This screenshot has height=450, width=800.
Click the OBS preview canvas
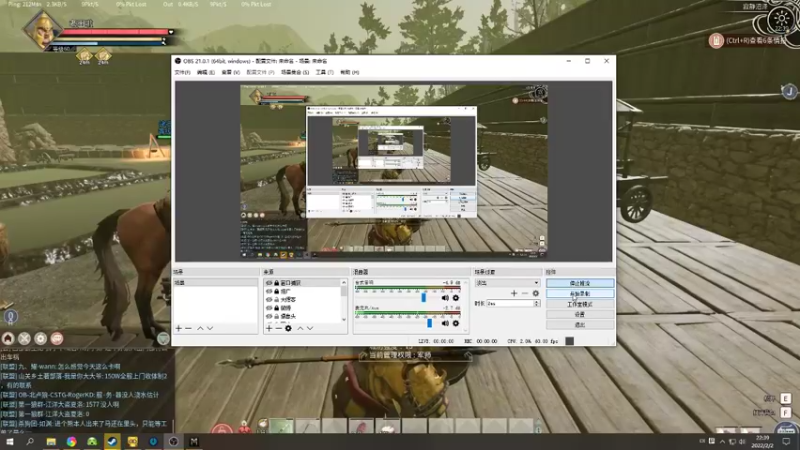click(x=393, y=171)
